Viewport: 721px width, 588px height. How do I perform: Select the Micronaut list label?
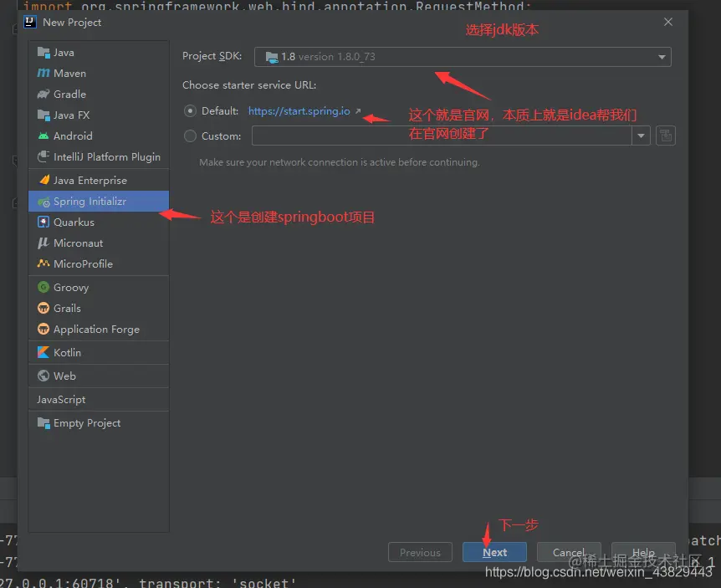(x=78, y=243)
